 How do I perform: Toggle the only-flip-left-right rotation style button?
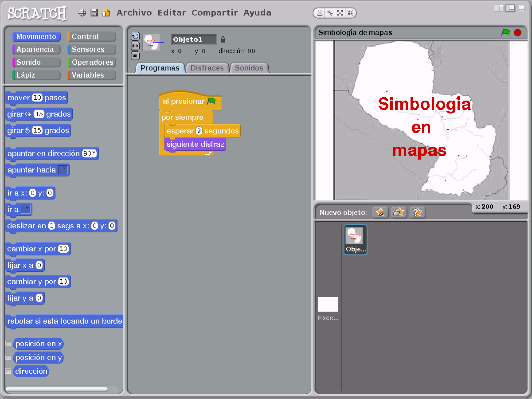(134, 46)
